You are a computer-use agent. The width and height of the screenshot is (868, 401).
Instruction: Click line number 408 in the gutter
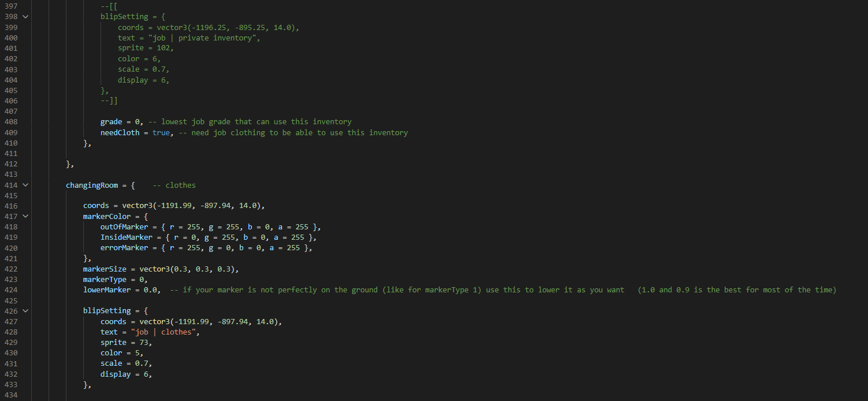(10, 122)
